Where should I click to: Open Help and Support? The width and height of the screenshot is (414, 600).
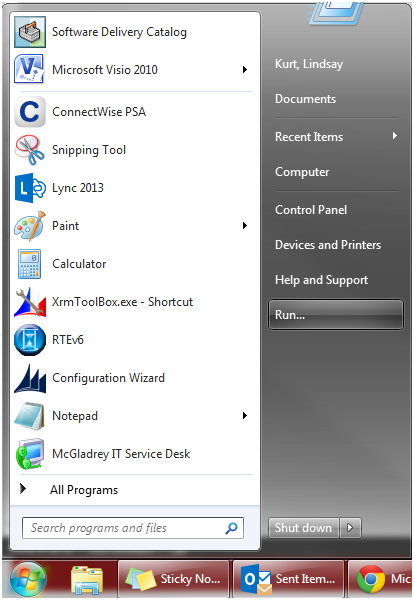pyautogui.click(x=321, y=280)
